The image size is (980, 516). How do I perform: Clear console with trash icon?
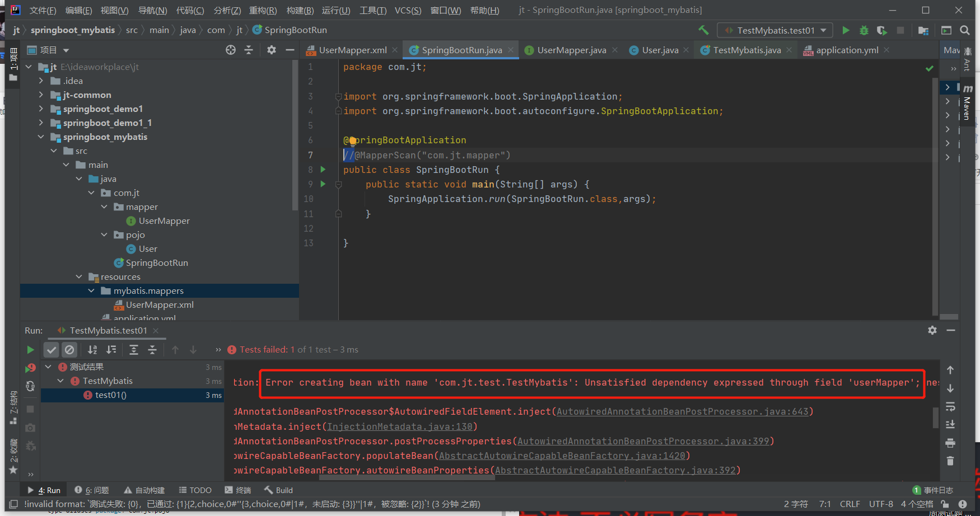point(950,461)
